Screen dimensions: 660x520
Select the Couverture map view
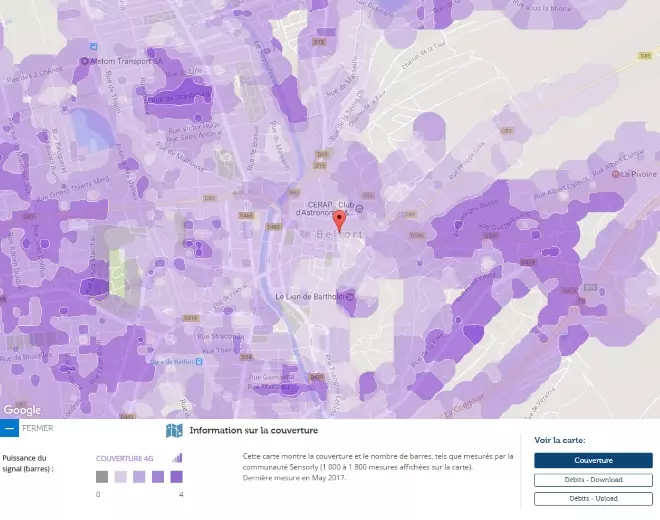pos(593,460)
